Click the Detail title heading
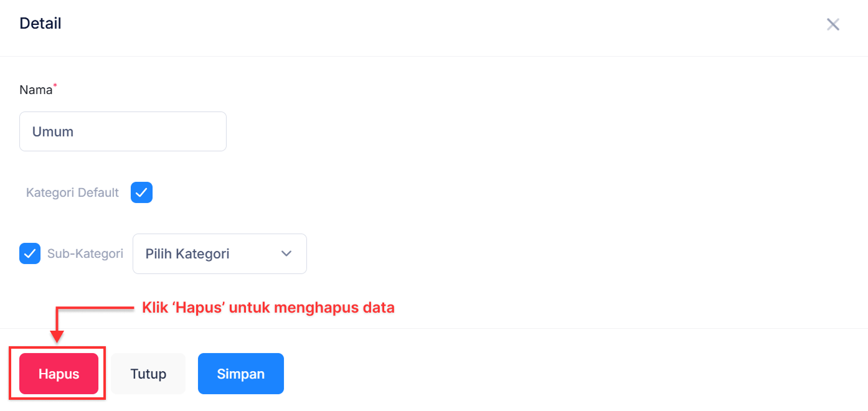This screenshot has height=411, width=868. pyautogui.click(x=40, y=23)
